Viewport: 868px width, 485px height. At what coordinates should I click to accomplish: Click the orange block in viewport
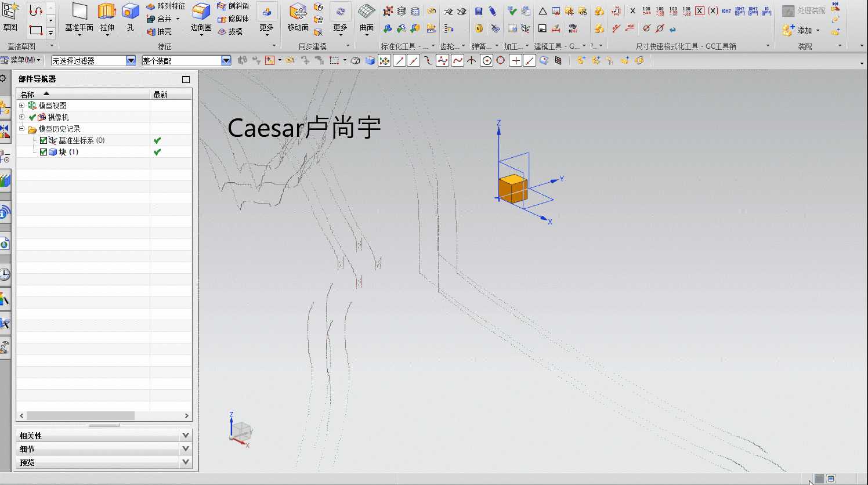click(513, 189)
